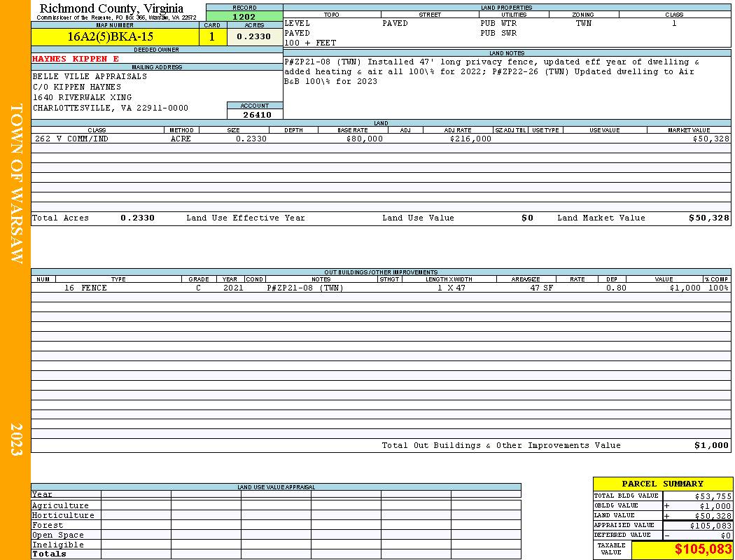Click the fence area 47 SF
The height and width of the screenshot is (560, 735).
point(541,288)
